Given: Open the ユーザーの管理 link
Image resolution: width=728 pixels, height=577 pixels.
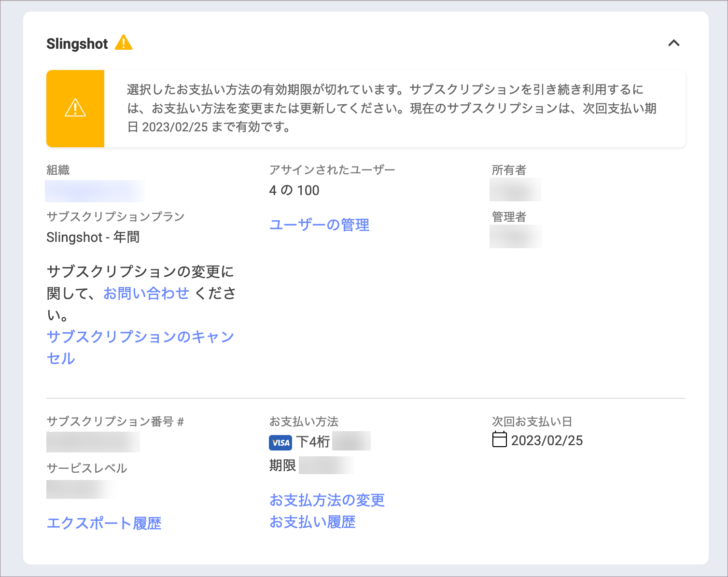Looking at the screenshot, I should point(320,225).
